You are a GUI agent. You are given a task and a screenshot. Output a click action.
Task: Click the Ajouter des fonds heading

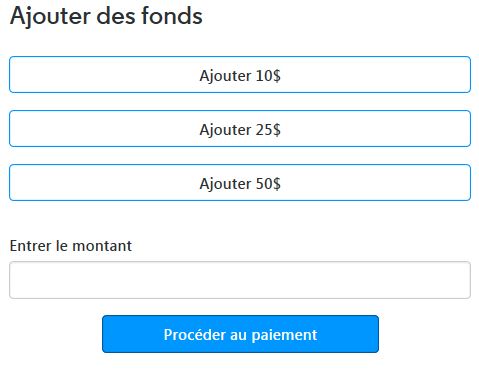tap(106, 16)
